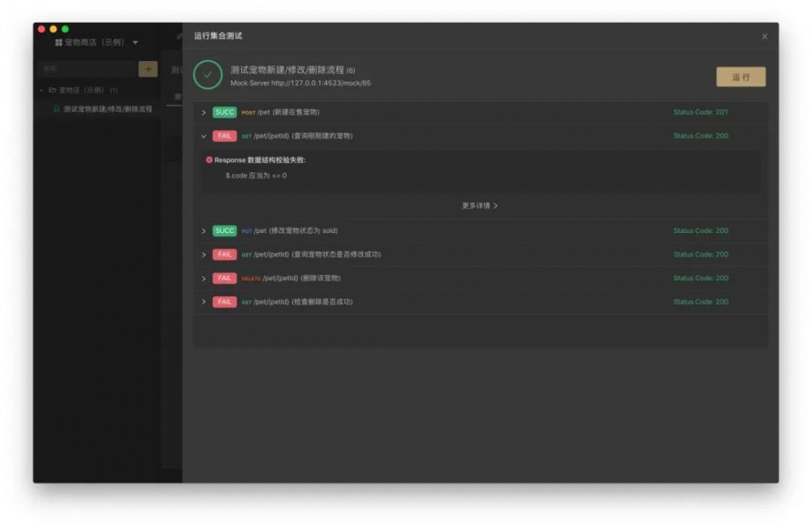Open the 宠物商店（示例）project dropdown
812x527 pixels.
tap(135, 44)
